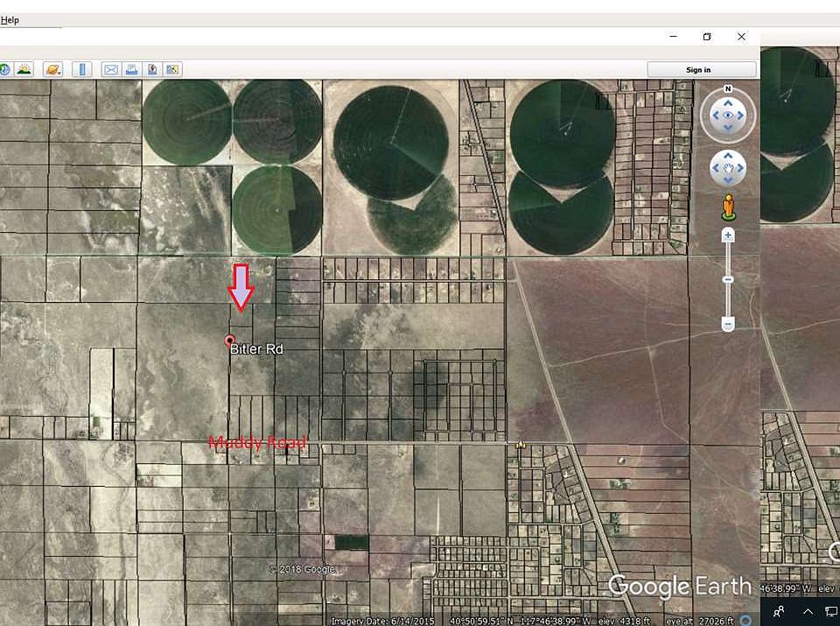Zoom in with the plus button
This screenshot has height=626, width=840.
(728, 236)
